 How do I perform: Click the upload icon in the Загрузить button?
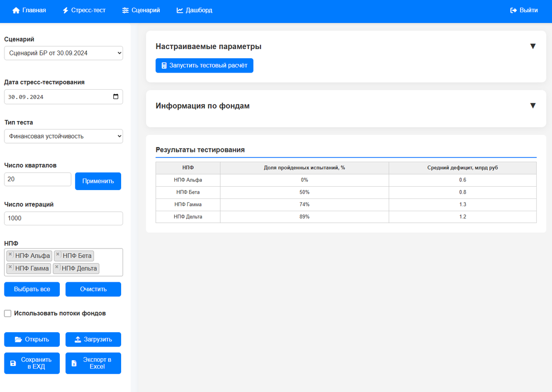78,340
